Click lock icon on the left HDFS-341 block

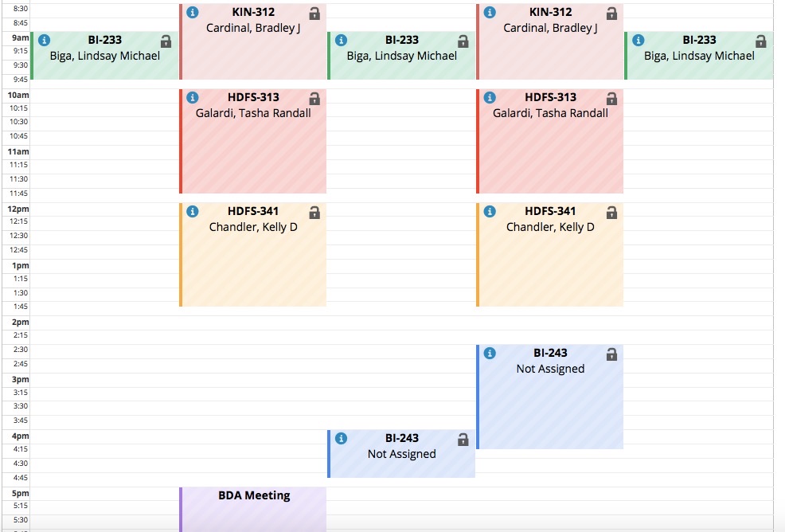coord(314,213)
